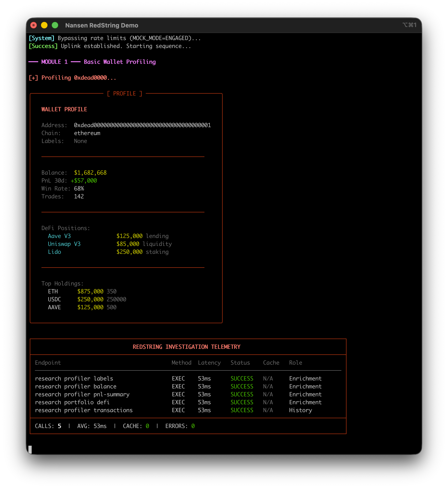
Task: Click the 'Cache' column header
Action: coord(271,363)
